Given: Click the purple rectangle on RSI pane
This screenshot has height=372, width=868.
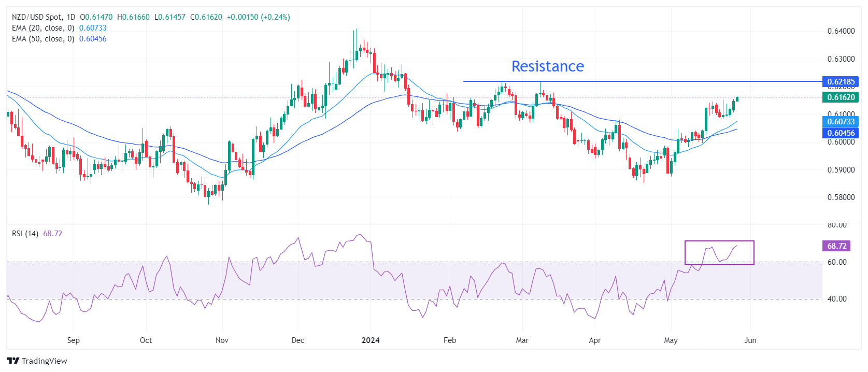Looking at the screenshot, I should point(719,241).
